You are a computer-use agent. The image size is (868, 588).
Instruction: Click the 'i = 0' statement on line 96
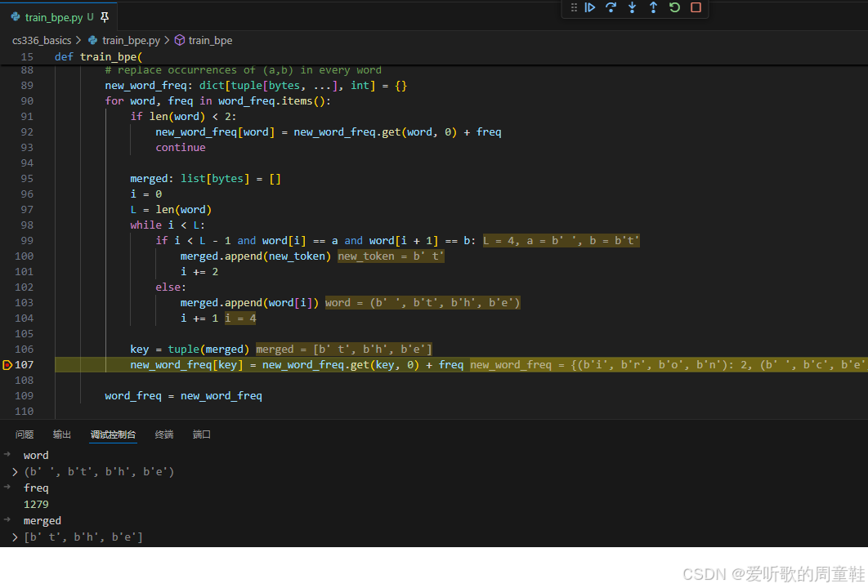146,194
